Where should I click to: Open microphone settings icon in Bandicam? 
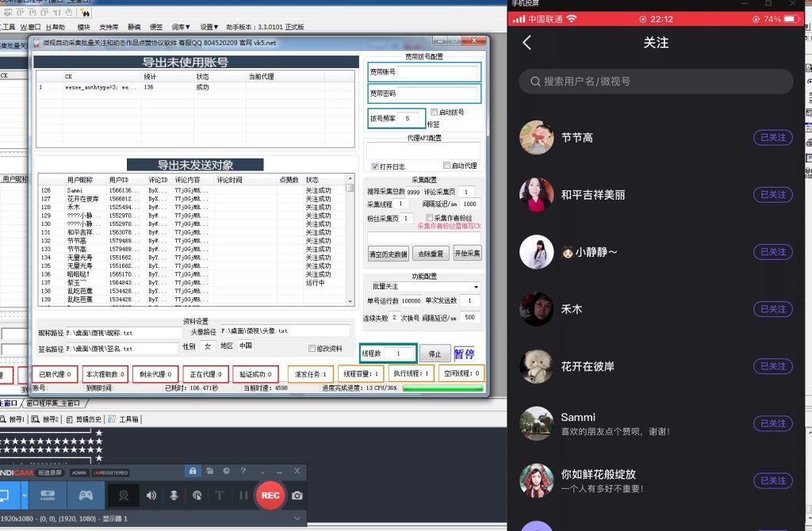click(x=174, y=495)
